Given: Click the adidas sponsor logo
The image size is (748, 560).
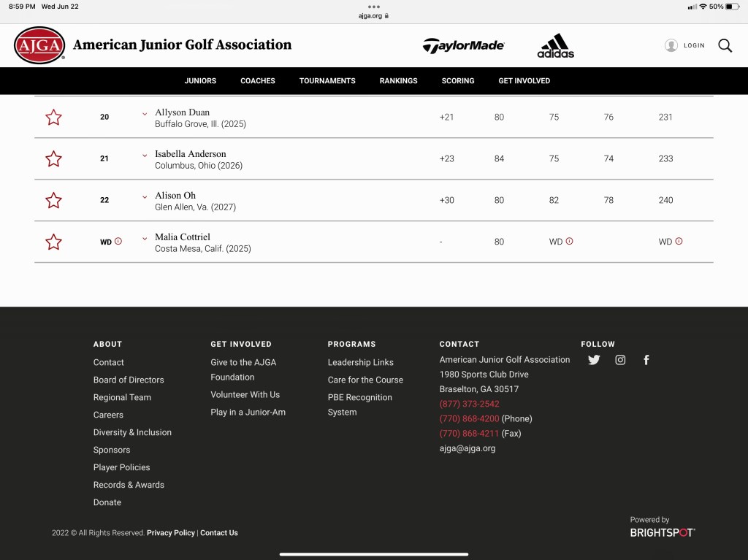Looking at the screenshot, I should [x=555, y=46].
